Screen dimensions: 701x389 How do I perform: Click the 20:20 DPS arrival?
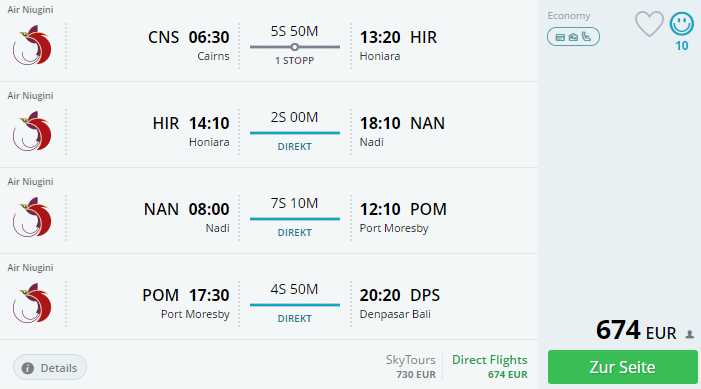[x=400, y=295]
